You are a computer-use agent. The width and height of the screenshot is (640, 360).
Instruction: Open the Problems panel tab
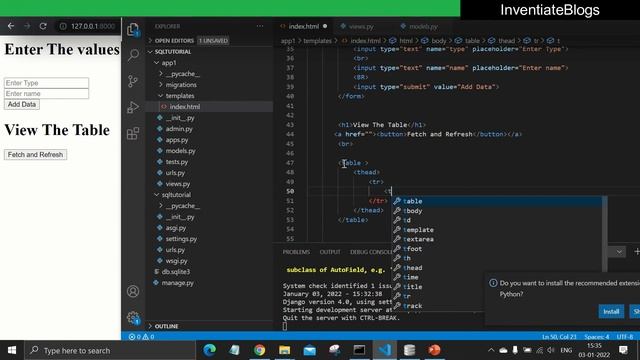click(296, 252)
